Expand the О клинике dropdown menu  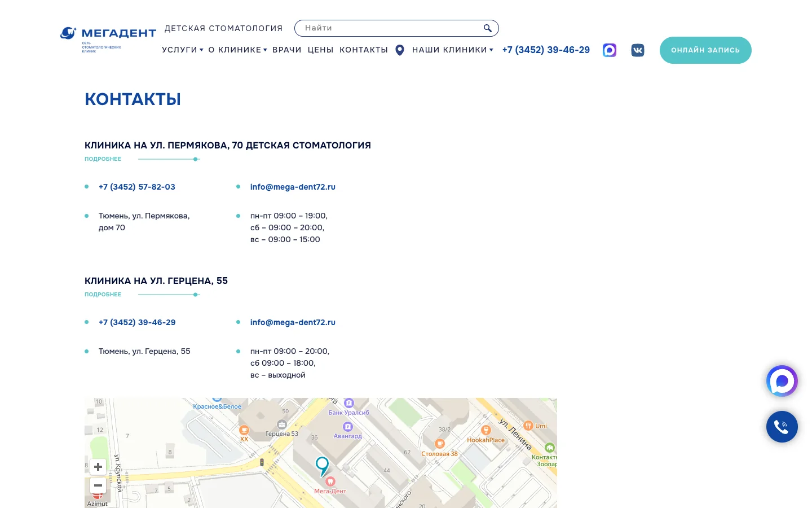[x=238, y=50]
